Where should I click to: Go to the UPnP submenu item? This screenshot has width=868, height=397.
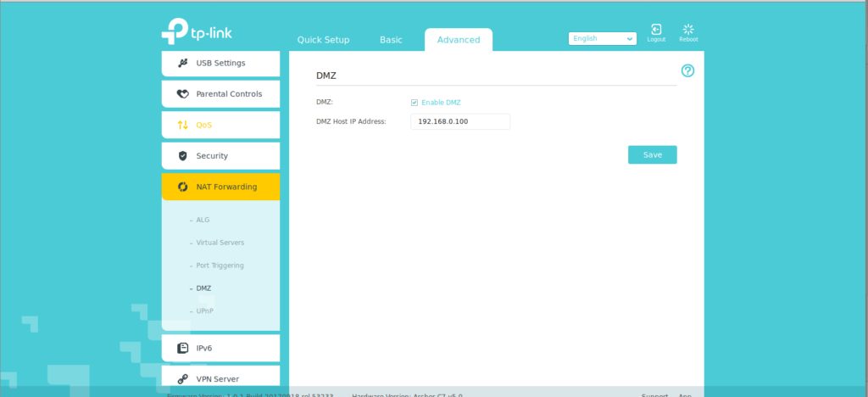pyautogui.click(x=204, y=311)
